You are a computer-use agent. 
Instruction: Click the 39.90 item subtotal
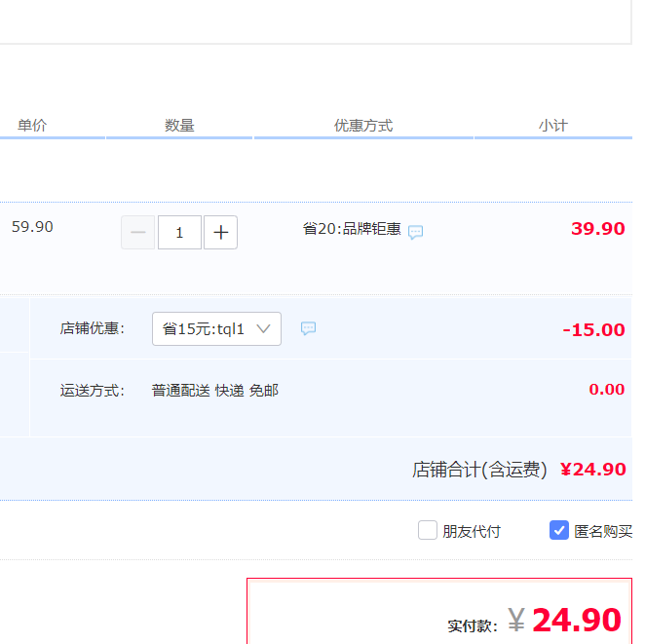(x=597, y=229)
